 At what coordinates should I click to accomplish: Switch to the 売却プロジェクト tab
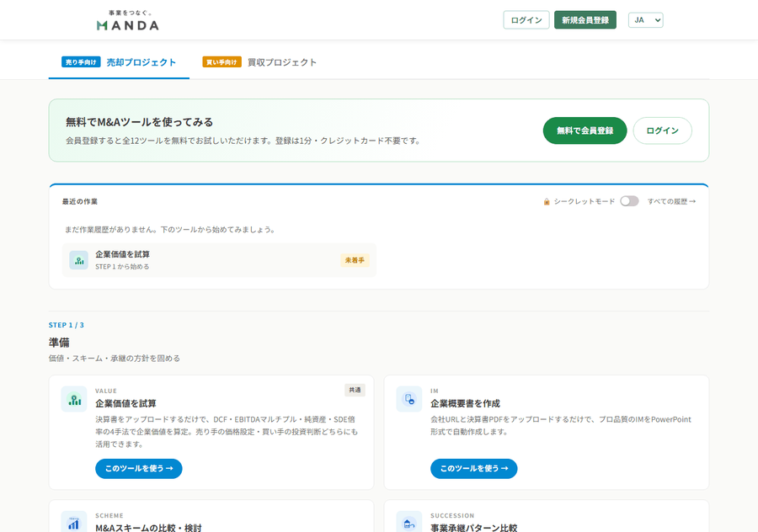point(119,62)
